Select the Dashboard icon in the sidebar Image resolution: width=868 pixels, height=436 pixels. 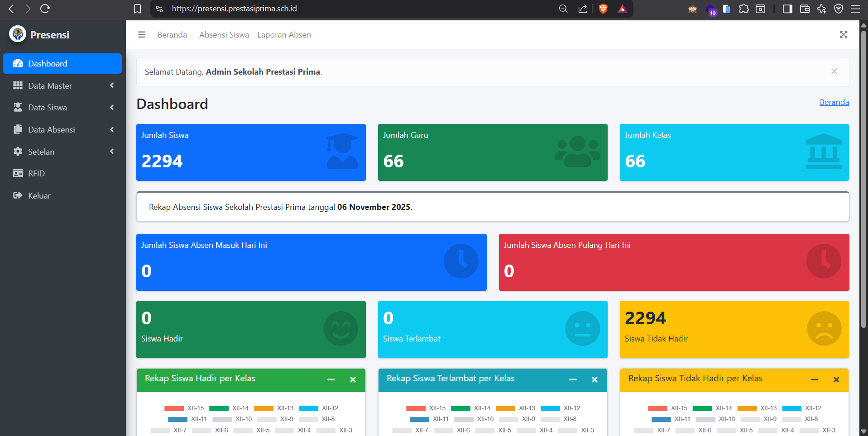tap(18, 63)
